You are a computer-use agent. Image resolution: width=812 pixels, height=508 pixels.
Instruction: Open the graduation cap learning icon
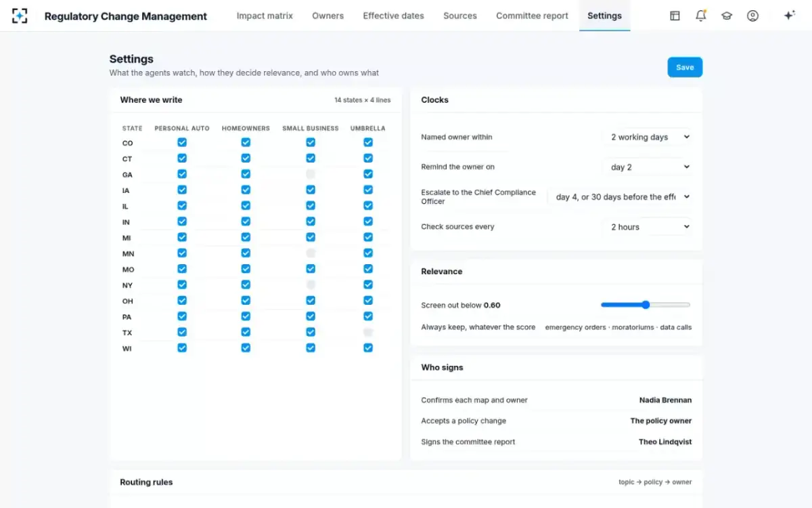coord(727,16)
